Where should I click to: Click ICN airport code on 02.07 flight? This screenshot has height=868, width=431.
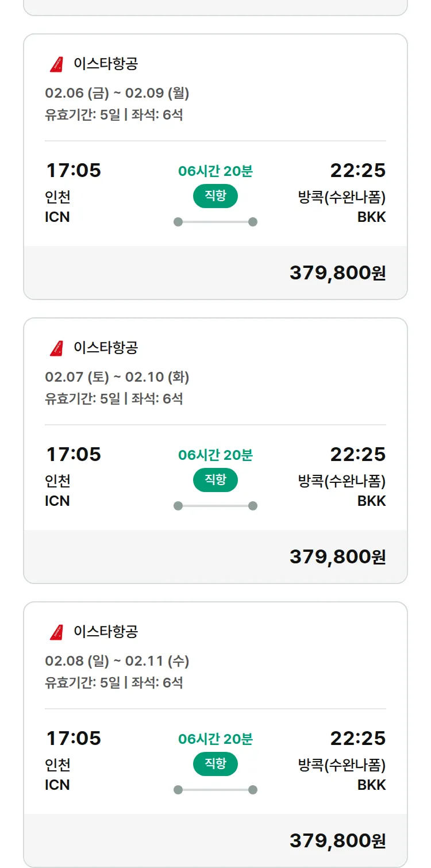pyautogui.click(x=57, y=501)
